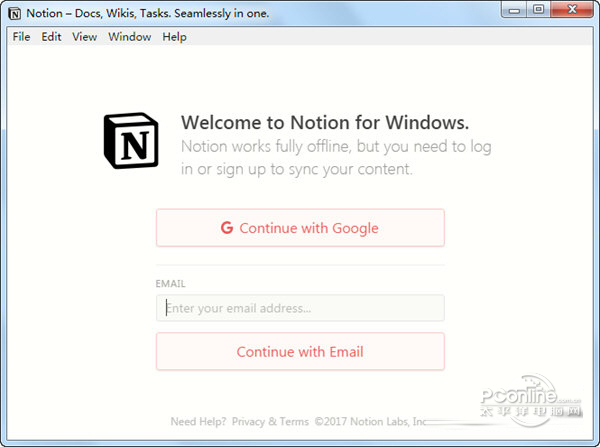Viewport: 600px width, 447px height.
Task: Open the Need Help? link
Action: 198,421
